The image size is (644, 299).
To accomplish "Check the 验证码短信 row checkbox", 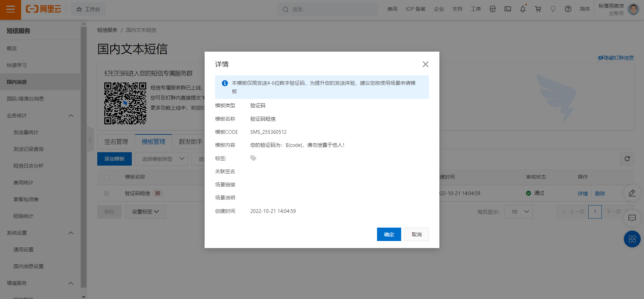I will (x=107, y=193).
